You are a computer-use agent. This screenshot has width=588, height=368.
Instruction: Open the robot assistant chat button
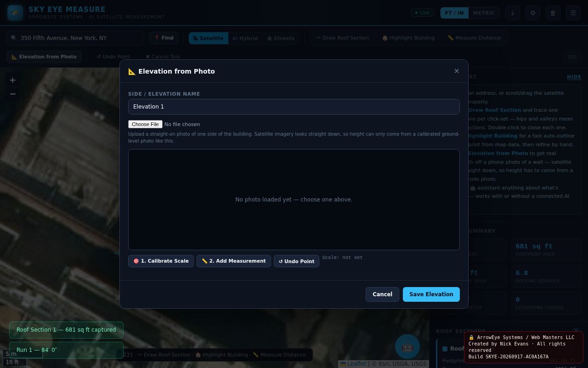click(x=407, y=347)
